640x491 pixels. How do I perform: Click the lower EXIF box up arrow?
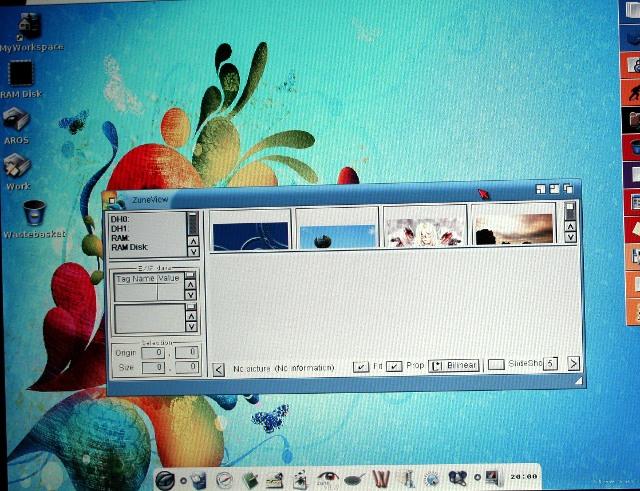pos(191,315)
